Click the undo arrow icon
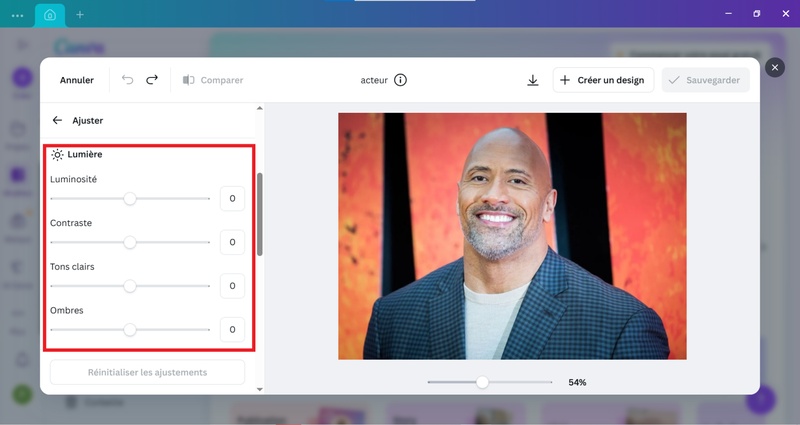800x425 pixels. [x=128, y=80]
